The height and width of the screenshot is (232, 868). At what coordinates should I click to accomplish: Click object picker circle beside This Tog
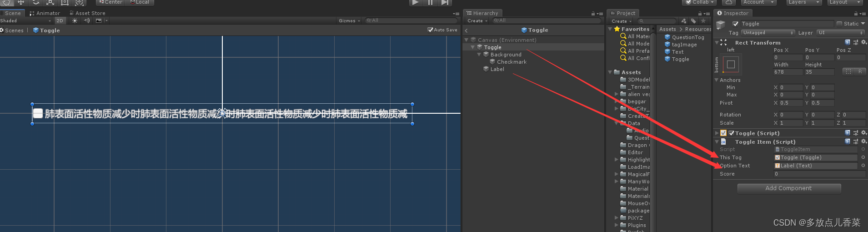click(x=863, y=157)
